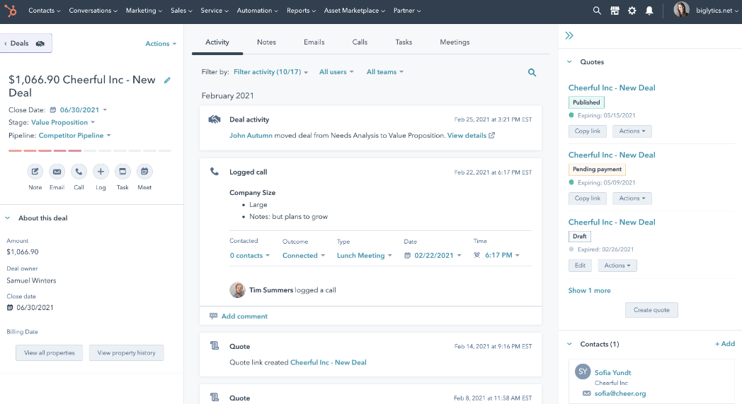Open the Conversations menu

(93, 10)
